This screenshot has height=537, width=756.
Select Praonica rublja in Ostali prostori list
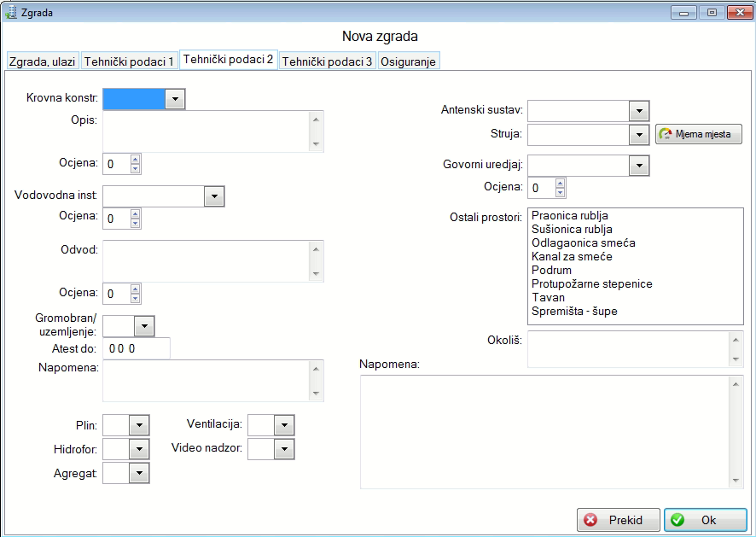tap(569, 216)
